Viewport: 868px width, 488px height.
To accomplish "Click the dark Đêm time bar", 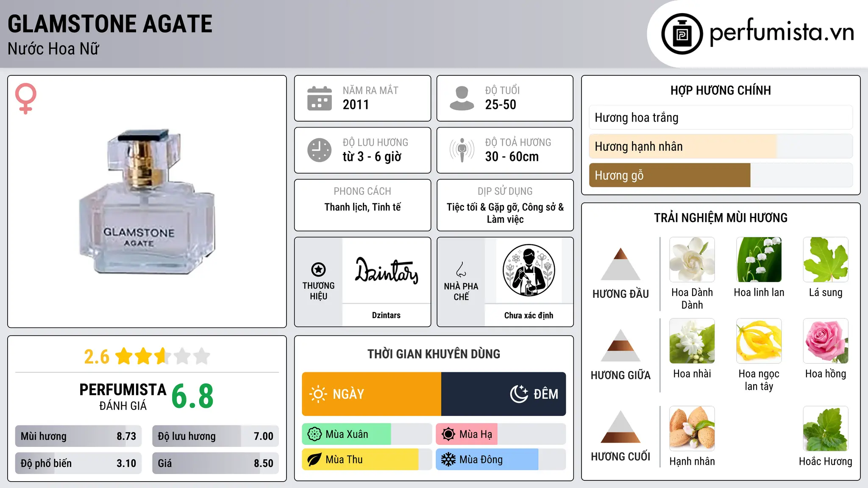I will pos(504,394).
